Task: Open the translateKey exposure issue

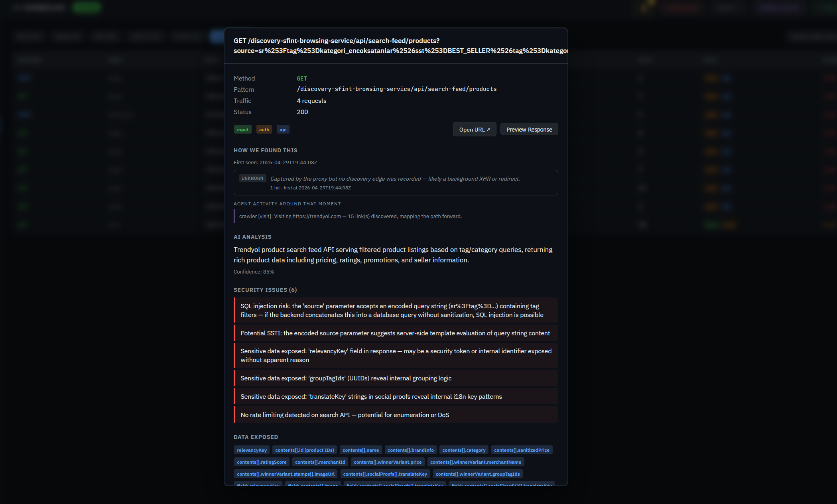Action: (x=396, y=397)
